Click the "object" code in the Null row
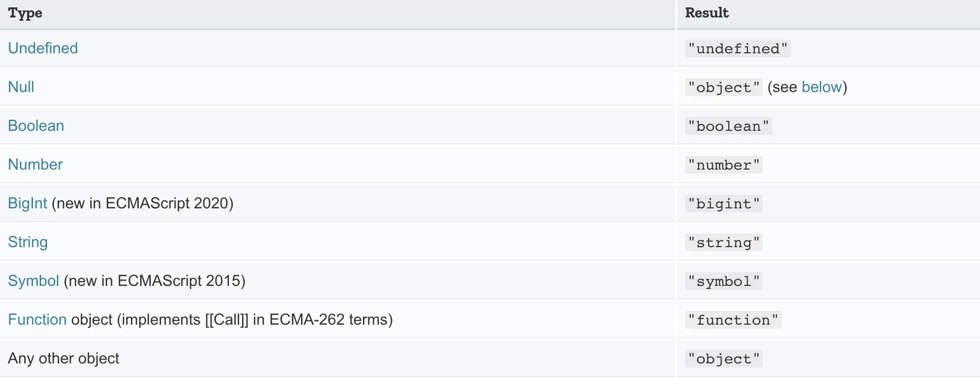This screenshot has height=378, width=980. [x=723, y=87]
